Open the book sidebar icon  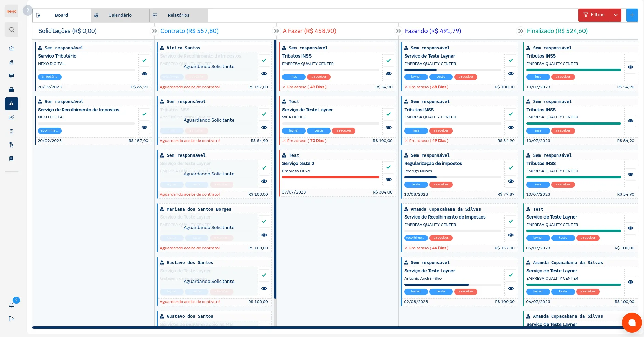click(11, 159)
